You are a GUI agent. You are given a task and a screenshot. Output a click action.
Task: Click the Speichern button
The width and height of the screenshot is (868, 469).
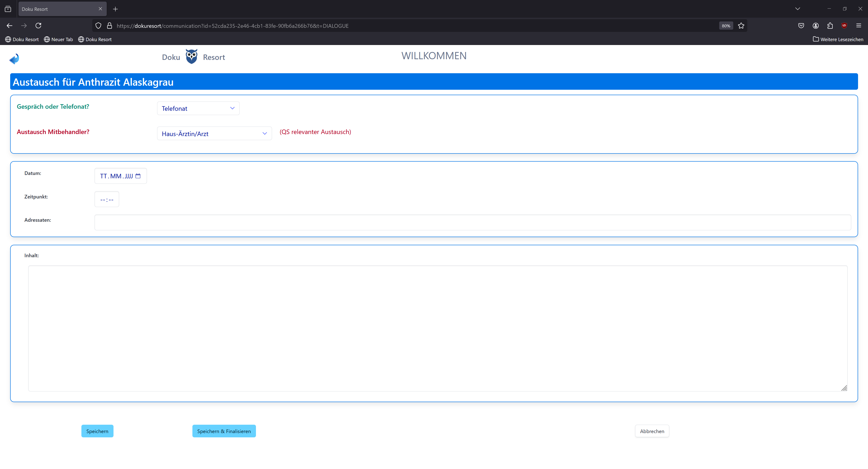coord(97,431)
